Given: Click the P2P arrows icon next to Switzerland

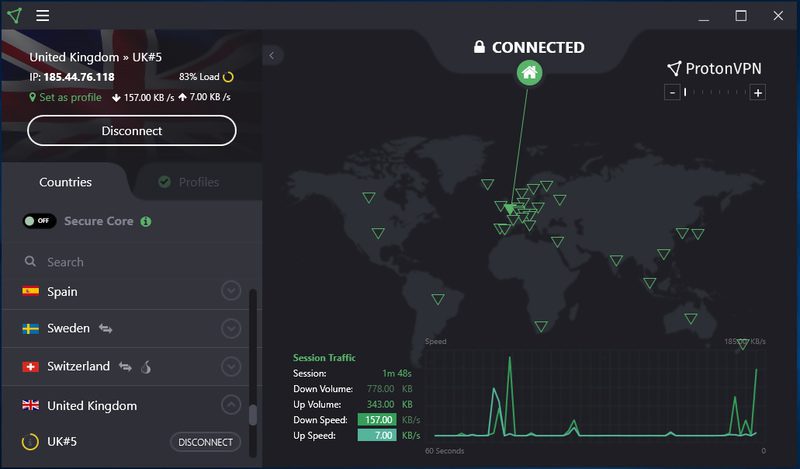Looking at the screenshot, I should (125, 366).
